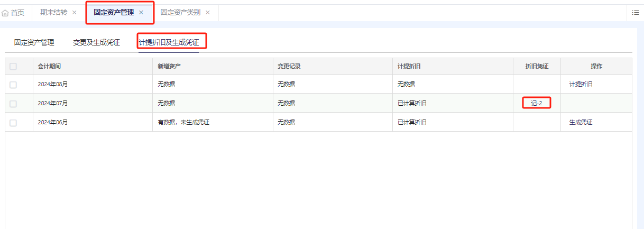Screen dimensions: 644x229
Task: Toggle the select-all header checkbox
Action: [13, 67]
